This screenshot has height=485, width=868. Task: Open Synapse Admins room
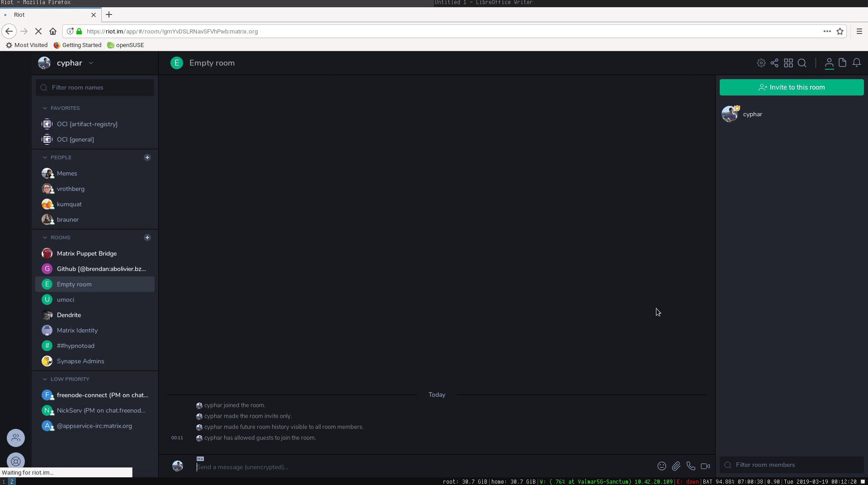click(95, 361)
